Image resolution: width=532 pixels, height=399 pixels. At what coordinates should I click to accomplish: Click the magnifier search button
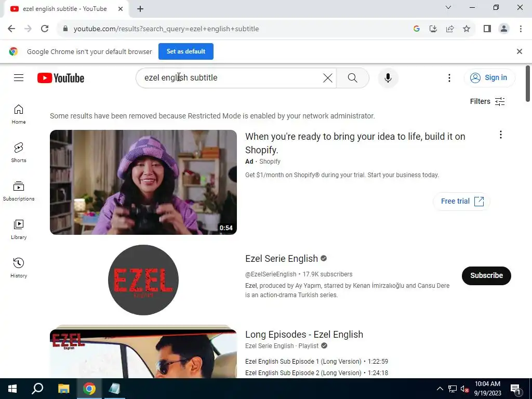pyautogui.click(x=353, y=78)
